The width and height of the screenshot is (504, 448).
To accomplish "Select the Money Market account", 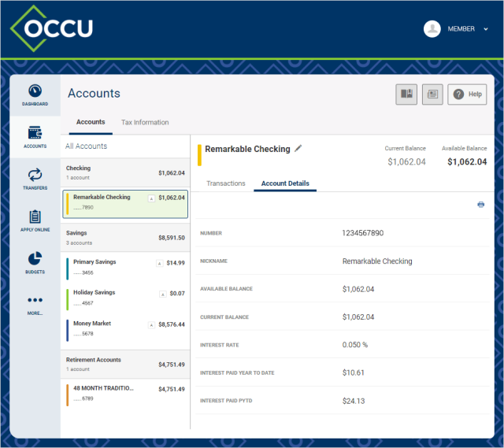I will coord(125,329).
